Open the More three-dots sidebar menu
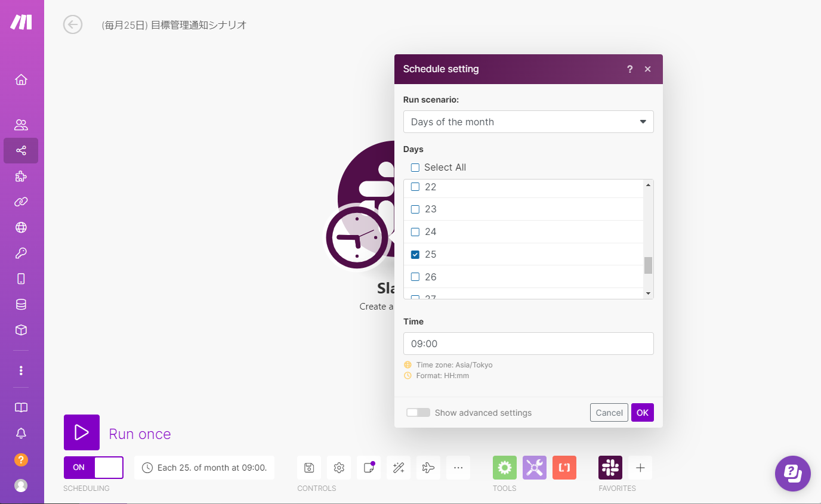Screen dimensions: 821x504 [x=21, y=370]
